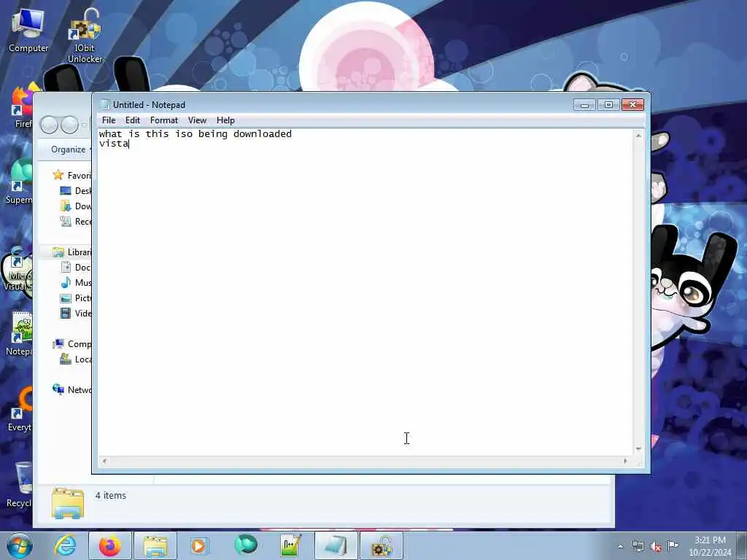Click the muted volume tray icon
Image resolution: width=747 pixels, height=560 pixels.
[656, 547]
